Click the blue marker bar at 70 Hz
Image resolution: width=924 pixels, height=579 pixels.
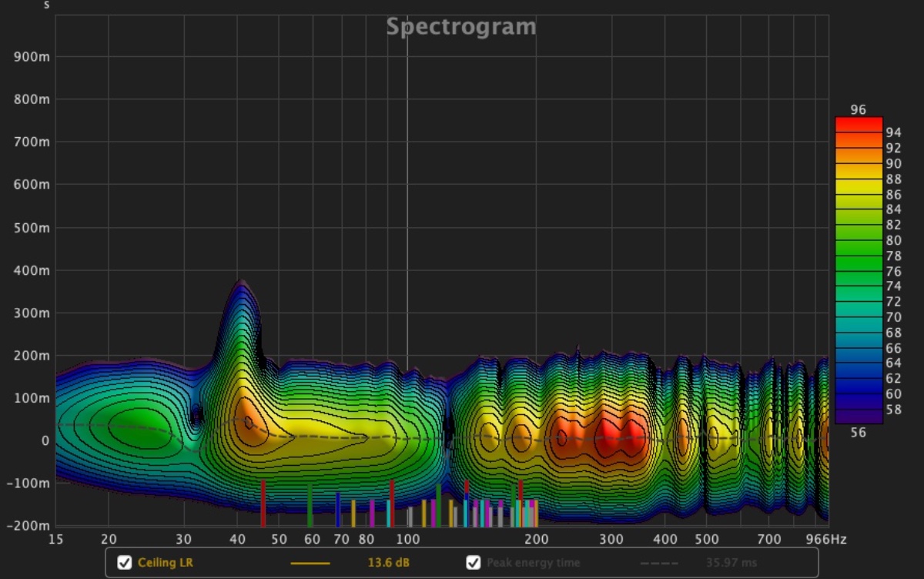[337, 510]
